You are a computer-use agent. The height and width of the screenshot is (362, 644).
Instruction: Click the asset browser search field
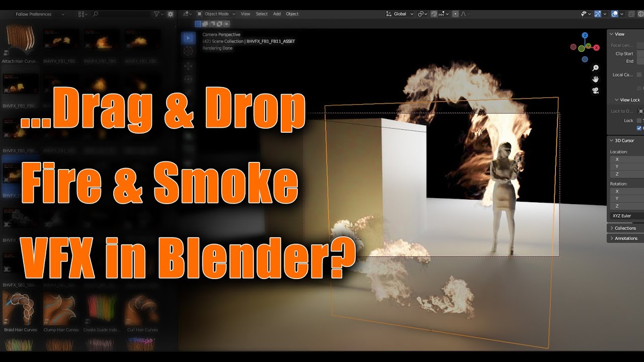[x=120, y=14]
